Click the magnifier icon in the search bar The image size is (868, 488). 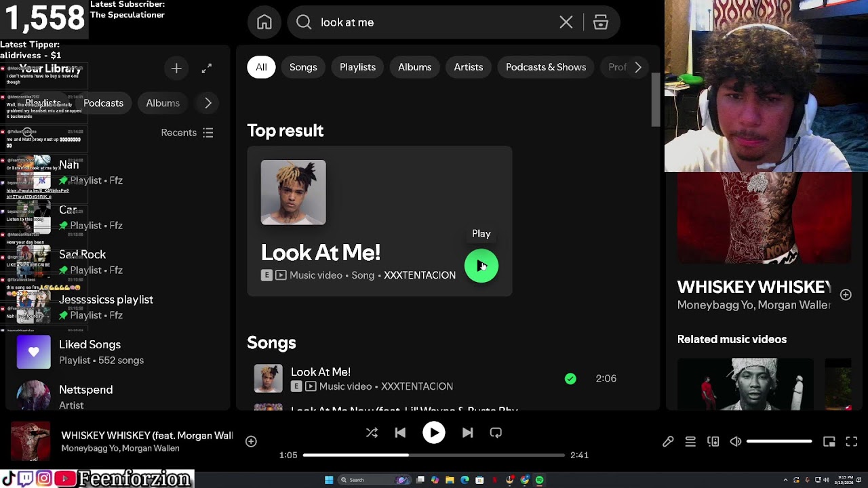pos(304,22)
